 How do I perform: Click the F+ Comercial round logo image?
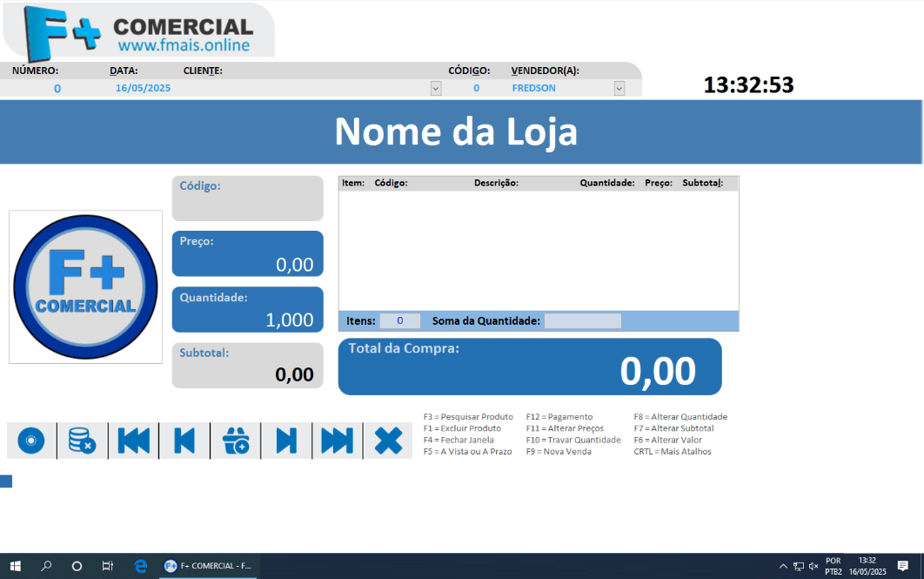coord(85,286)
